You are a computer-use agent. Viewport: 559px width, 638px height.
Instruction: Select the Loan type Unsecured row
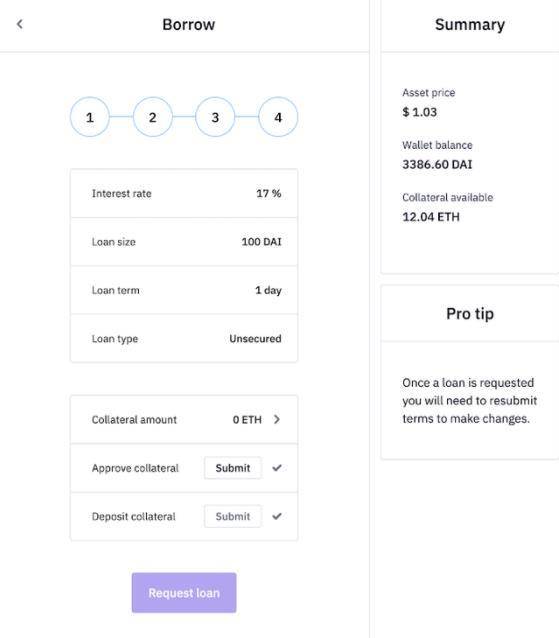pyautogui.click(x=184, y=339)
